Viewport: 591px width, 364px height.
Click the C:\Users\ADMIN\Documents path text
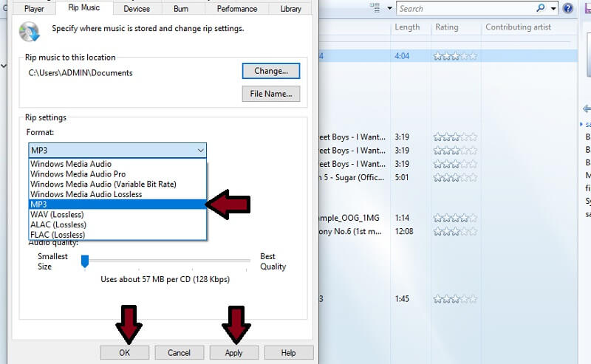coord(81,73)
